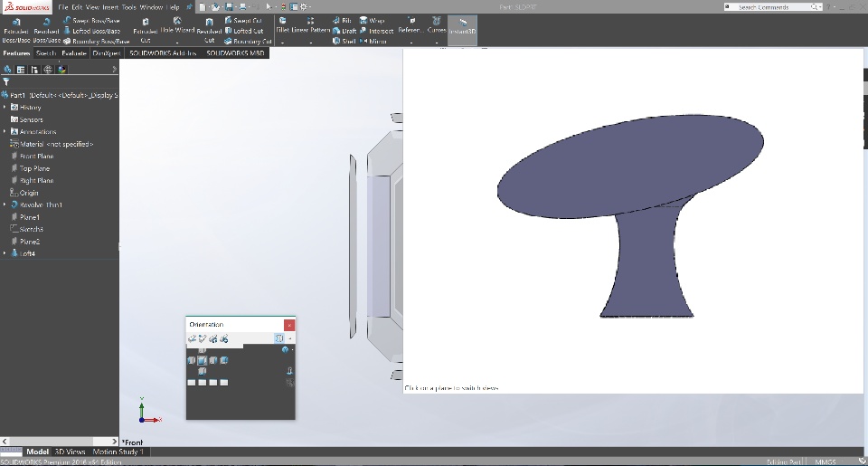Screen dimensions: 868x466
Task: Switch to the Sketch tab
Action: pyautogui.click(x=46, y=53)
